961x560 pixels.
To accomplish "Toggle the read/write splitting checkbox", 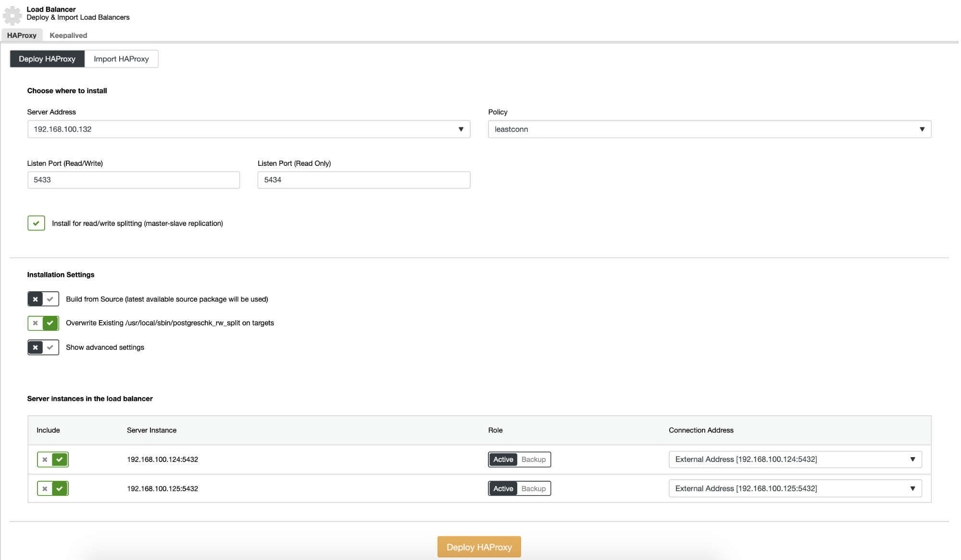I will point(36,224).
